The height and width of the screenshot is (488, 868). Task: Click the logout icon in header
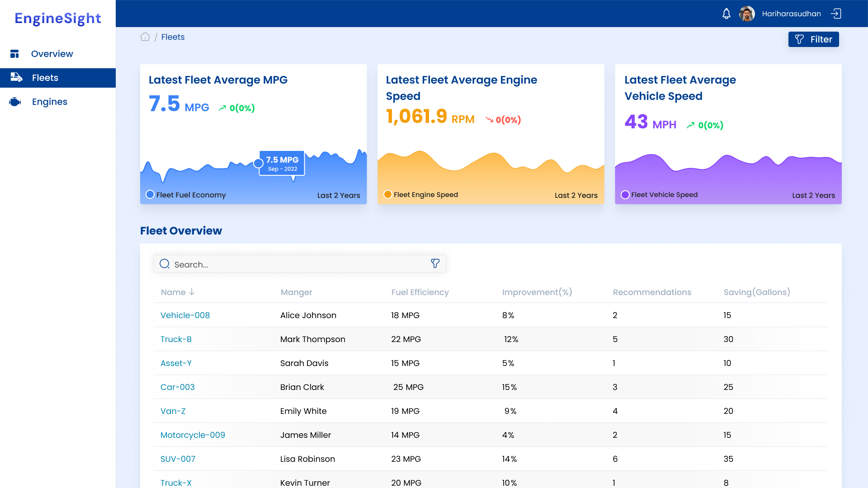tap(836, 14)
